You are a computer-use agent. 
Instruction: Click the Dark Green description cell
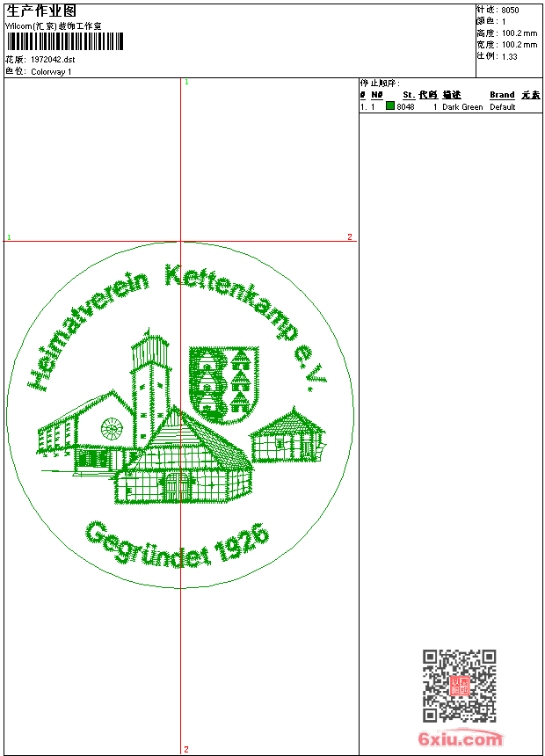[x=462, y=106]
